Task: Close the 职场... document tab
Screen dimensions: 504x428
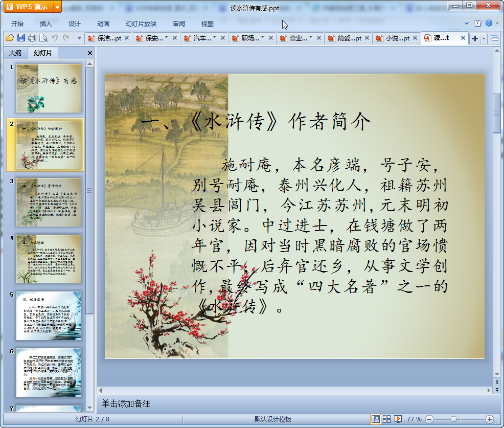Action: click(270, 38)
